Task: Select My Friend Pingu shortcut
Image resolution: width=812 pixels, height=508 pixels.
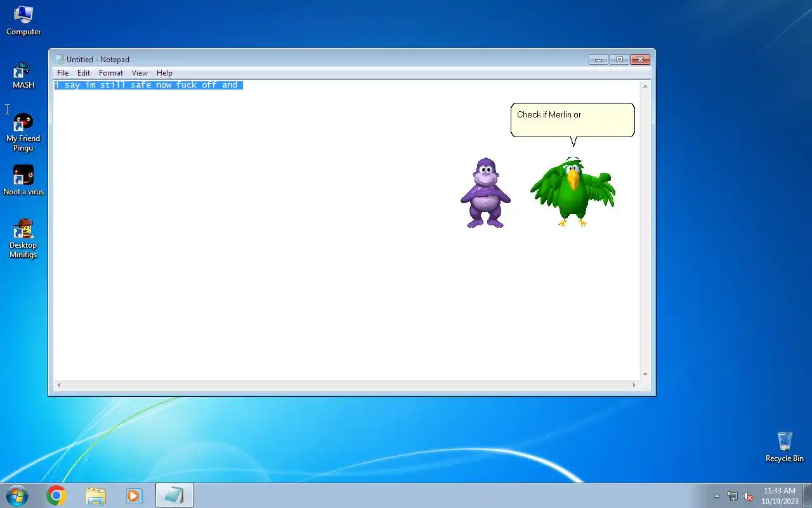Action: pyautogui.click(x=23, y=133)
